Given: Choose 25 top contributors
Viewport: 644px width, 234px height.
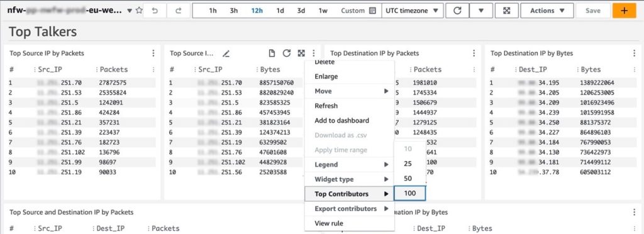Looking at the screenshot, I should 409,164.
